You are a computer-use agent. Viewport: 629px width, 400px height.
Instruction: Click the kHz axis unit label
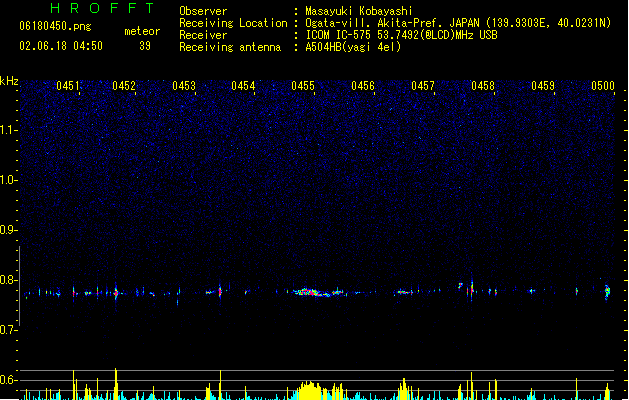click(x=9, y=81)
